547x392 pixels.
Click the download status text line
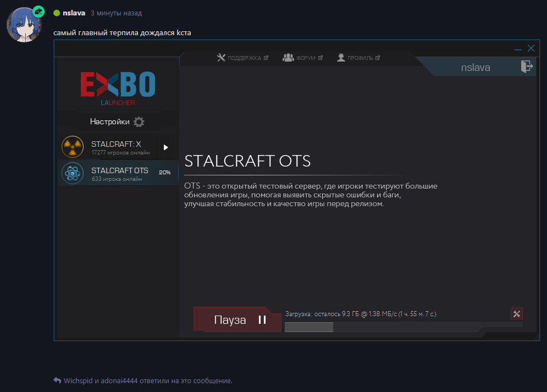(361, 314)
